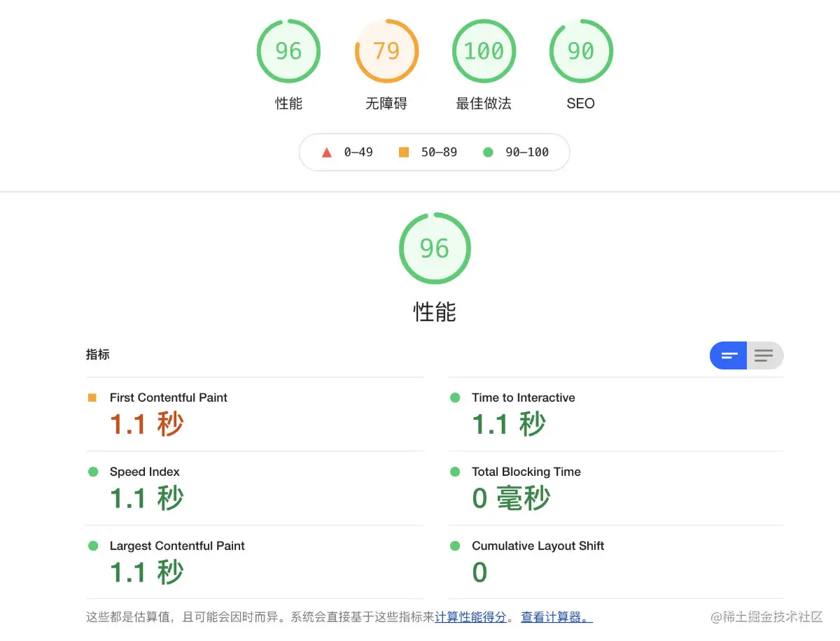Click the orange square 50–89 legend icon
The image size is (840, 641).
tap(404, 152)
